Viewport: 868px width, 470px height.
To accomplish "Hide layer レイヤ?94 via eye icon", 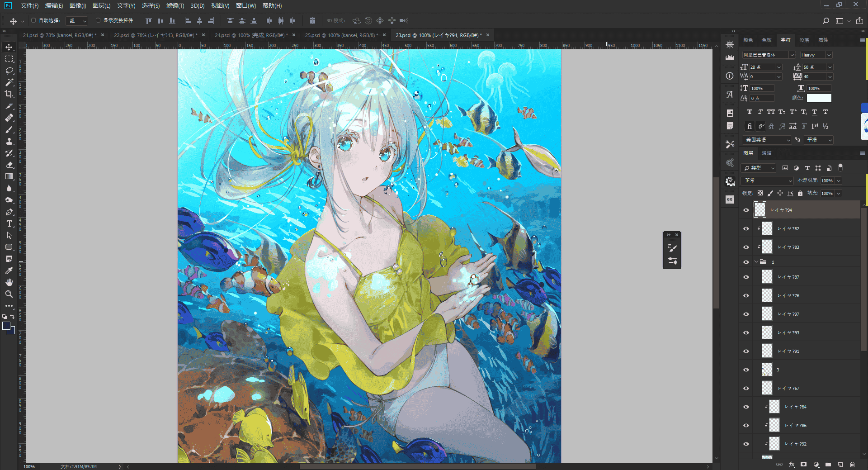I will click(x=746, y=210).
